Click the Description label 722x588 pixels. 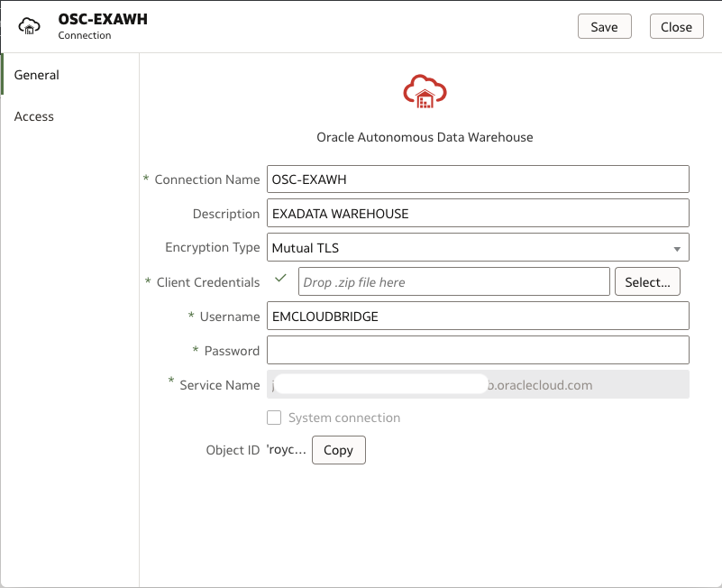(226, 214)
